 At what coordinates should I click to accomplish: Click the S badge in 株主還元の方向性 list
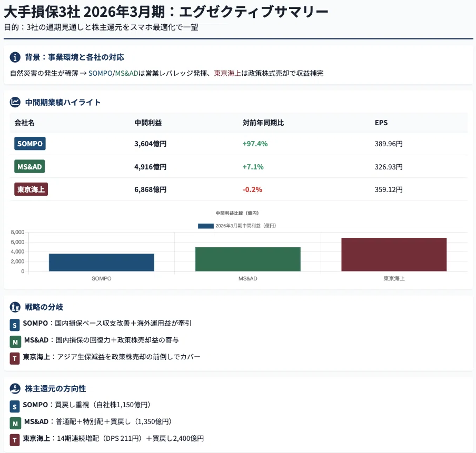[x=15, y=406]
